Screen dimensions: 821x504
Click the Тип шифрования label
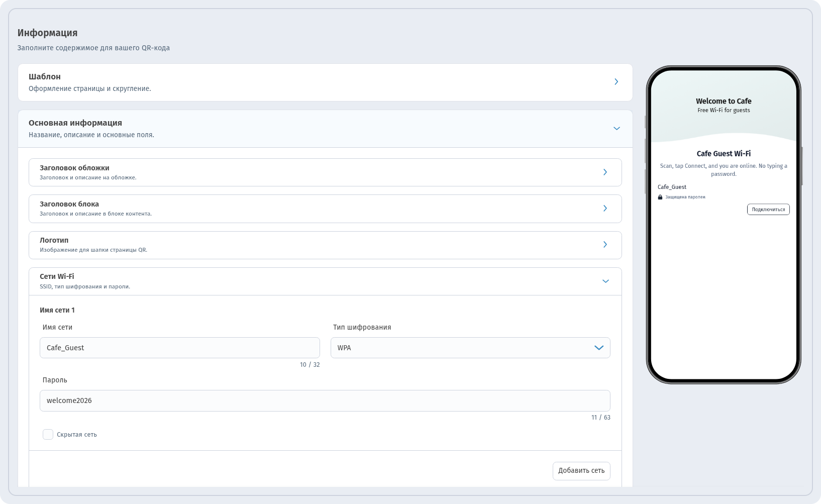click(x=362, y=327)
